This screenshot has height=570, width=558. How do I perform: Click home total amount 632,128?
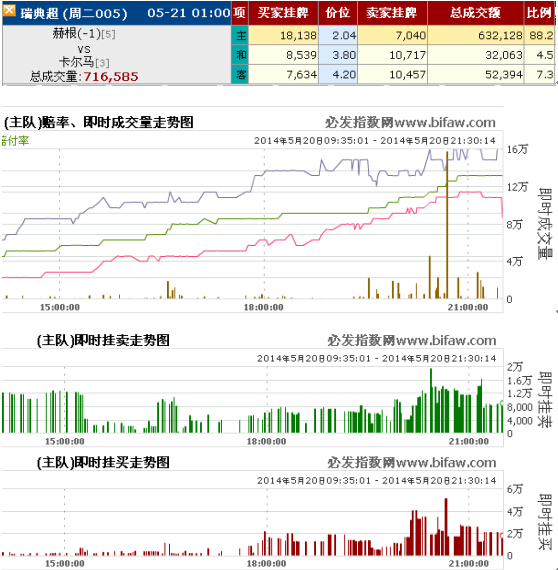click(x=500, y=36)
